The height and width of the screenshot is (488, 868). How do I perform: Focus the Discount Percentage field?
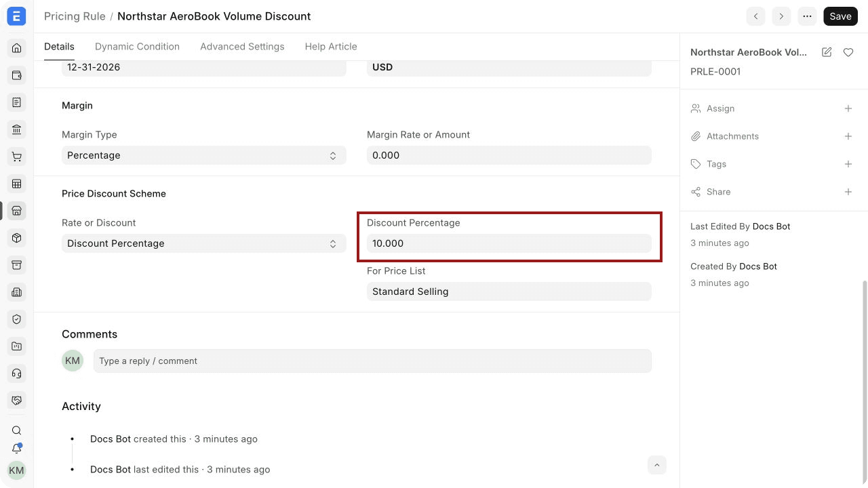click(x=509, y=243)
